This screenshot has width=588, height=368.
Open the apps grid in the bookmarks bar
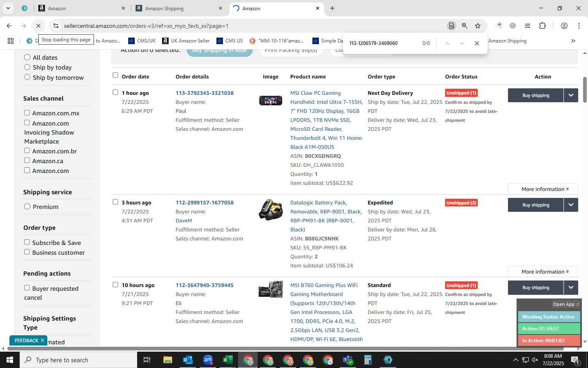pyautogui.click(x=11, y=41)
